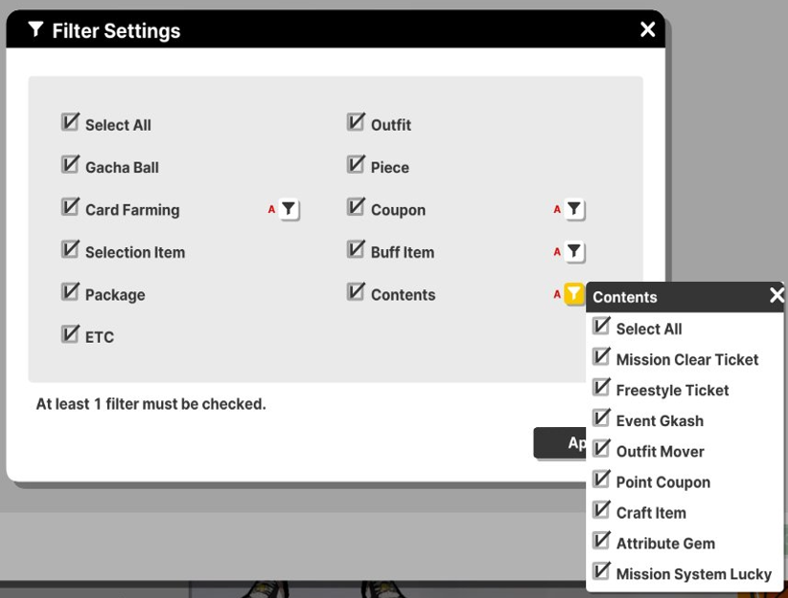Viewport: 788px width, 598px height.
Task: Toggle the main Select All checkbox
Action: tap(70, 123)
